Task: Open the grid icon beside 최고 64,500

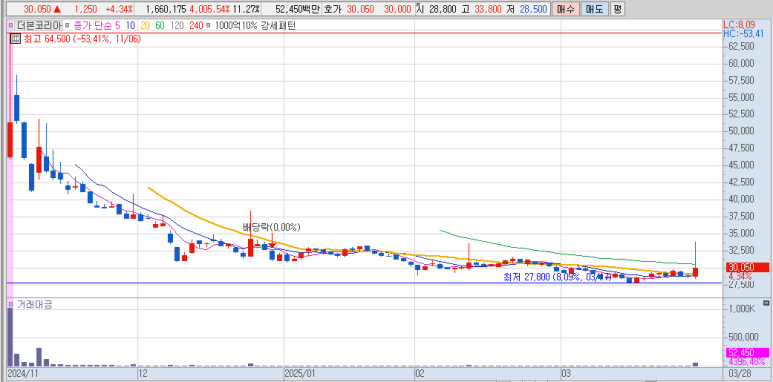Action: pos(15,39)
